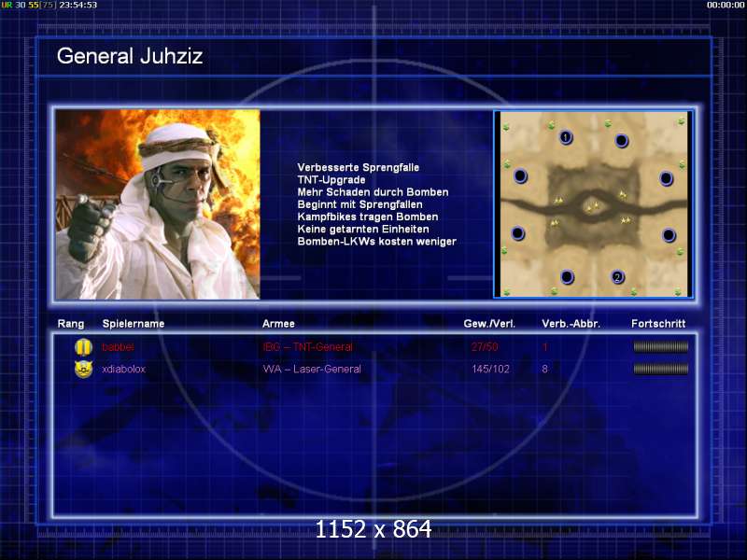This screenshot has width=747, height=560.
Task: Click babbel's yellow rank insignia icon
Action: point(83,346)
